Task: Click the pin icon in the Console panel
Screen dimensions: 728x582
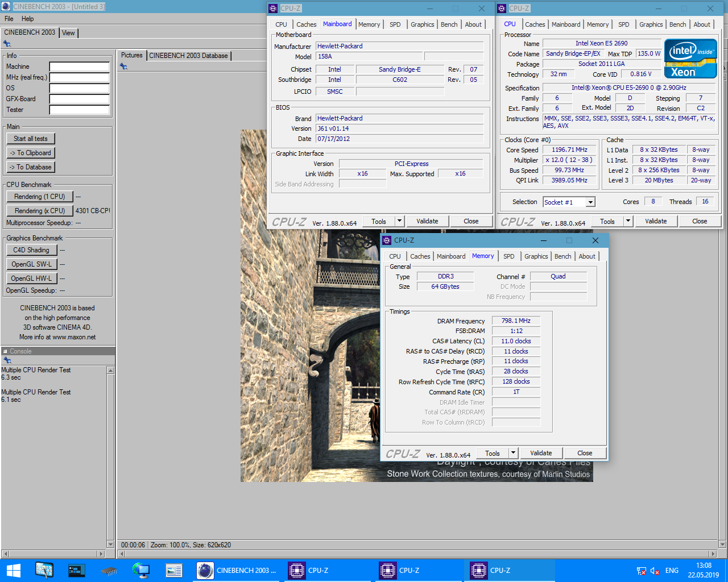Action: click(7, 360)
